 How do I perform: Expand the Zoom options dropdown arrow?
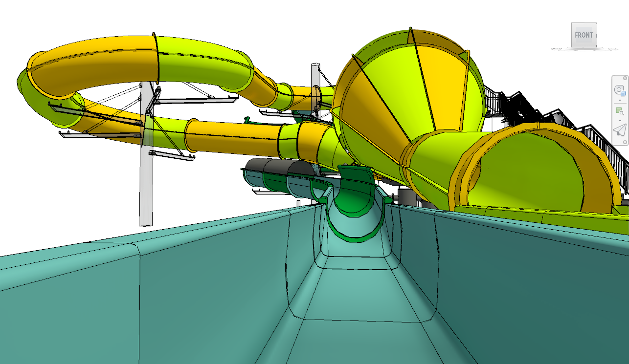tap(620, 120)
